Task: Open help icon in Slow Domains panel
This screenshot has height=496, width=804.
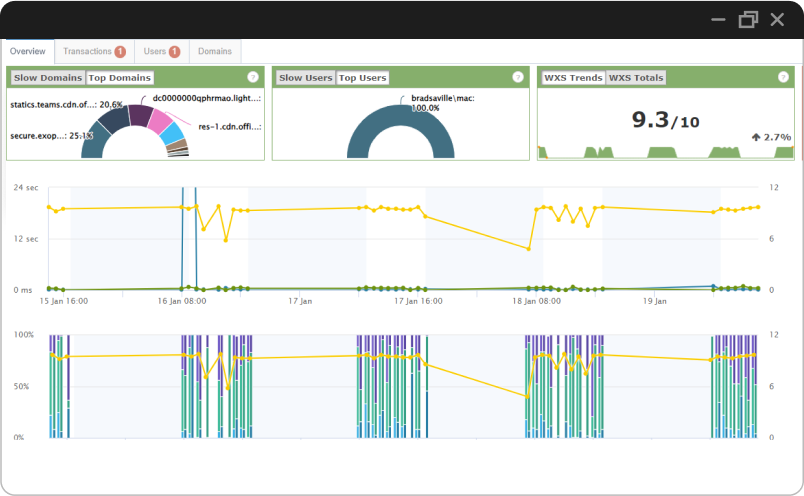Action: (x=253, y=77)
